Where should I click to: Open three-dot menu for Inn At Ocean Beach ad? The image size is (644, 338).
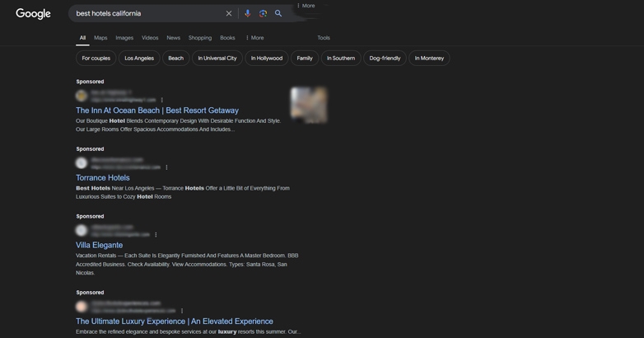[162, 100]
